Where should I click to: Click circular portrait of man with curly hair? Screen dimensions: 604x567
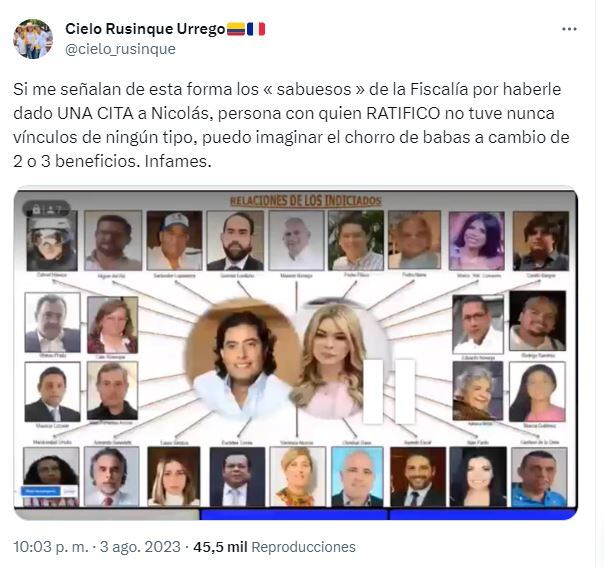[242, 359]
